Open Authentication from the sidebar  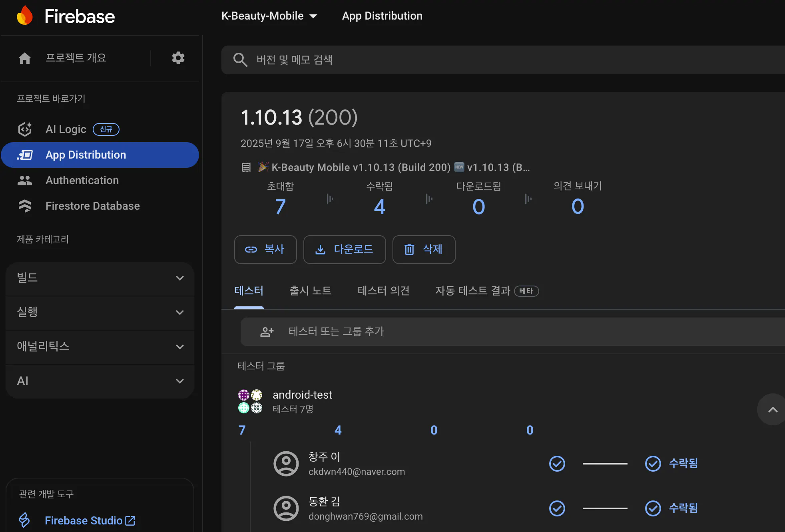pyautogui.click(x=82, y=180)
